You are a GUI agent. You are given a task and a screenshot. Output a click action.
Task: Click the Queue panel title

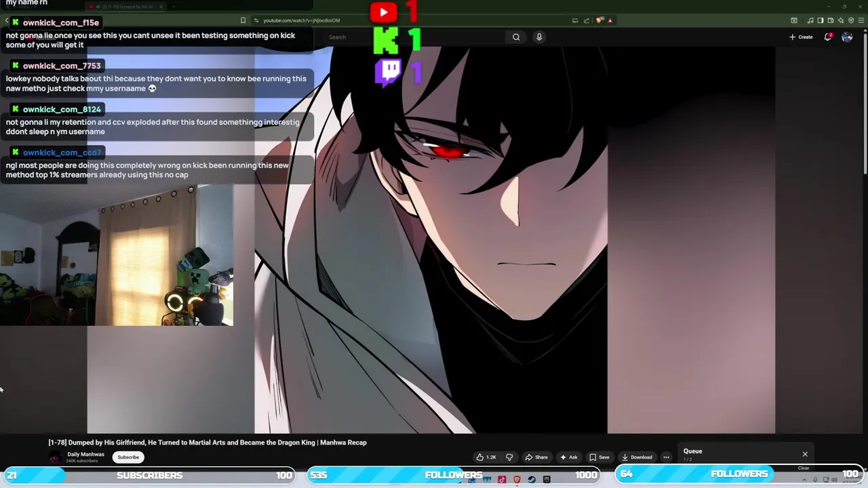pyautogui.click(x=692, y=451)
